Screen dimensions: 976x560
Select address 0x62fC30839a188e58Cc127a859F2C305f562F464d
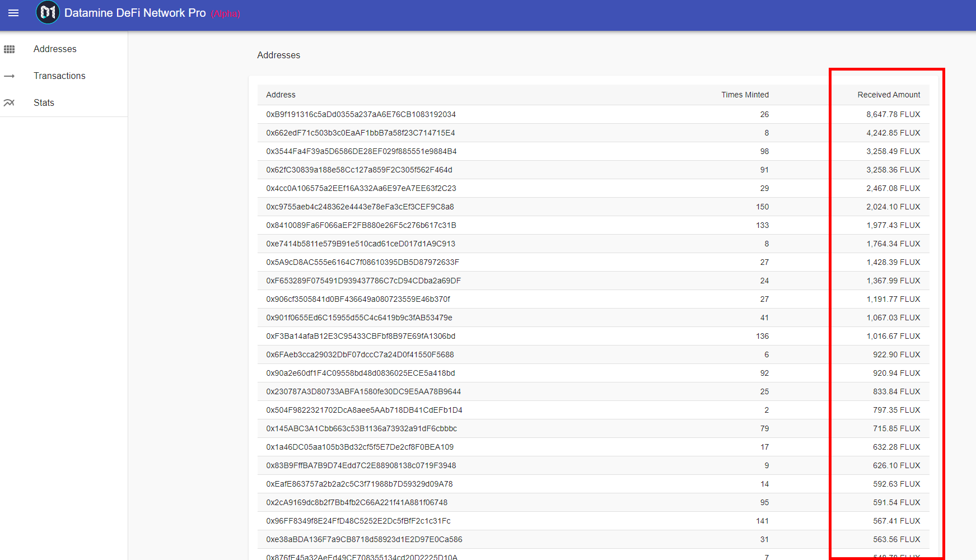(x=359, y=170)
